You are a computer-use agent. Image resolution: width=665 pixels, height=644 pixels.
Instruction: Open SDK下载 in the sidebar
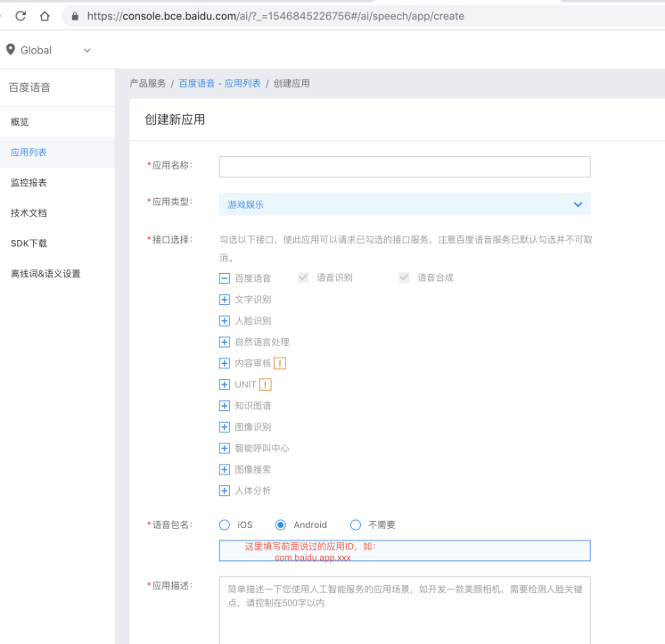[x=57, y=244]
